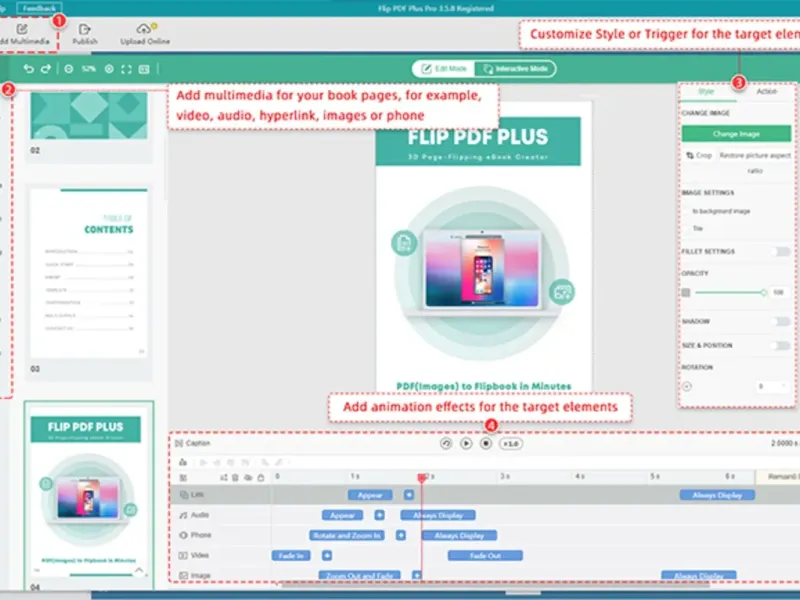The image size is (800, 600).
Task: Click the timeline sort layers icon
Action: [223, 478]
